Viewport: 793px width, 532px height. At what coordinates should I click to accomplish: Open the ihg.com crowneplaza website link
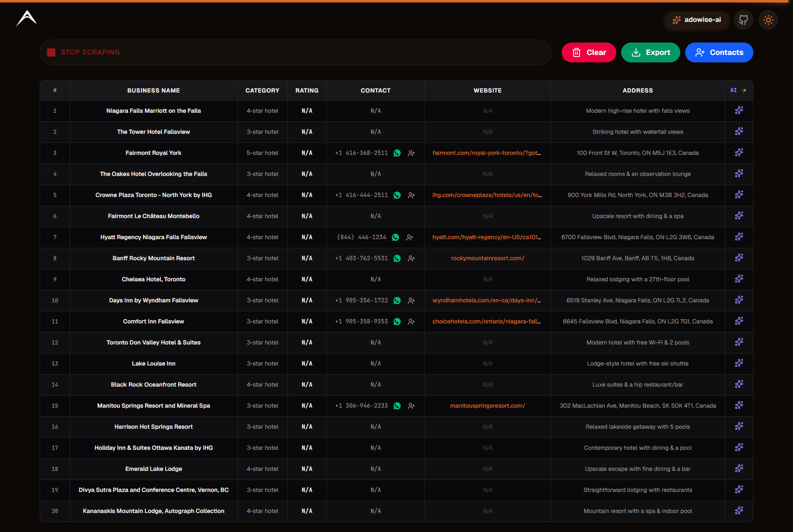tap(487, 195)
